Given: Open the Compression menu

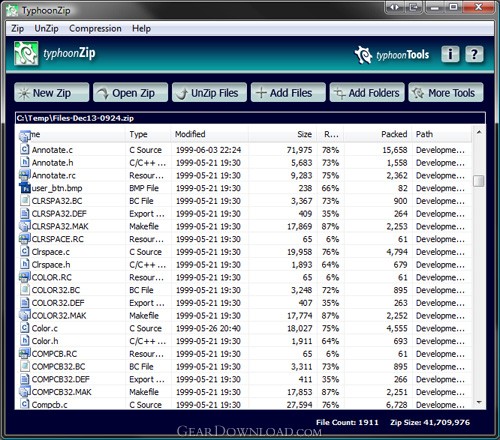Looking at the screenshot, I should pyautogui.click(x=95, y=29).
